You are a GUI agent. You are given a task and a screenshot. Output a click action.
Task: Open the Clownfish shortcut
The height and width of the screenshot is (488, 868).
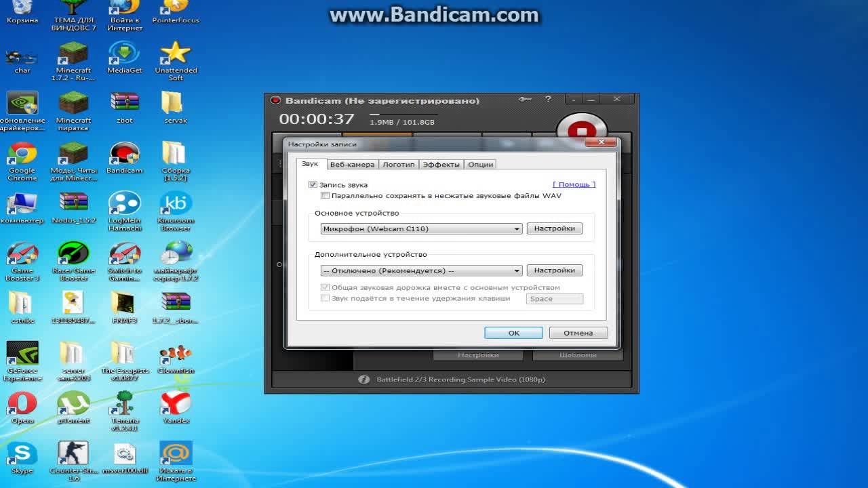point(176,359)
